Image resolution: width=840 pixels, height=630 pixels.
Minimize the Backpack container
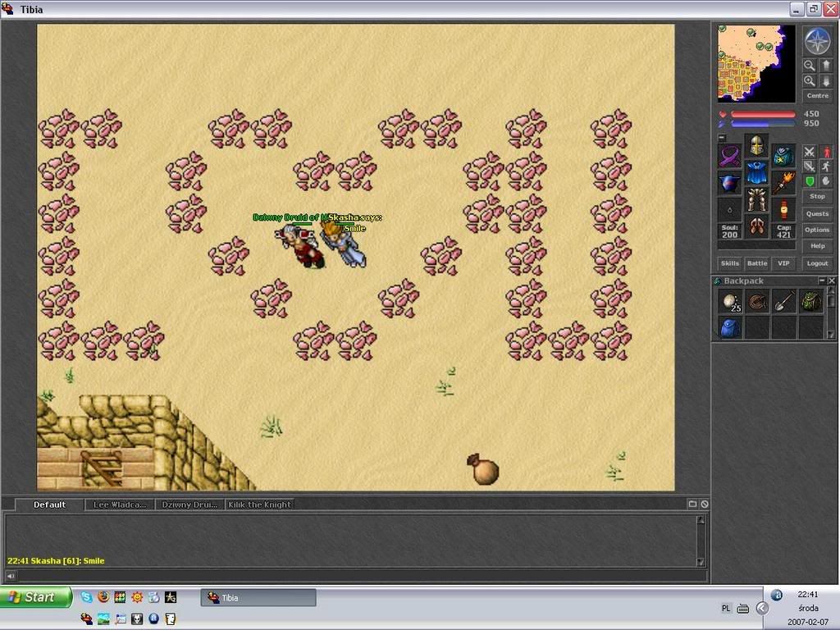tap(821, 281)
